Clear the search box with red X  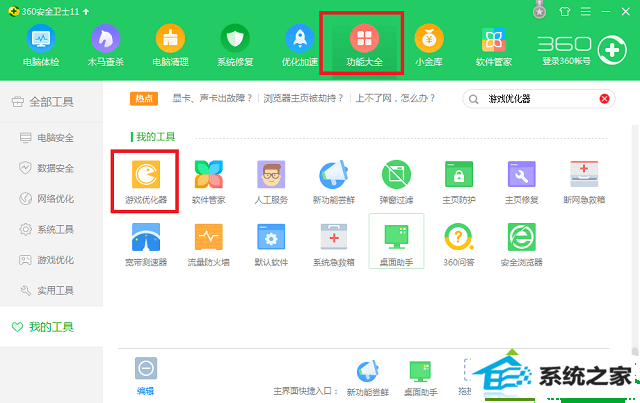click(604, 98)
